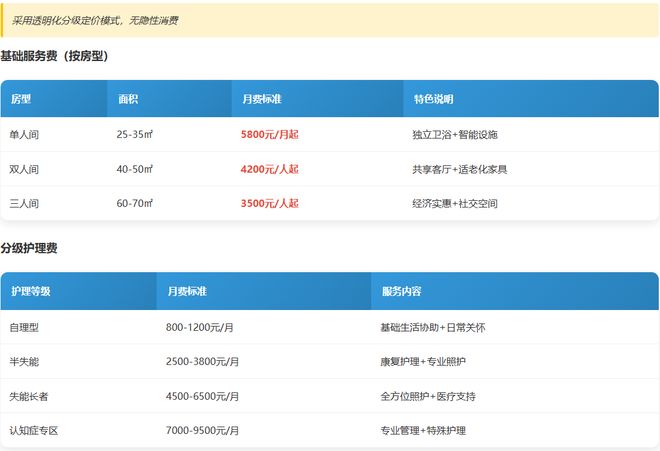
Task: Click 专业管理+特殊护理 cell
Action: click(423, 430)
